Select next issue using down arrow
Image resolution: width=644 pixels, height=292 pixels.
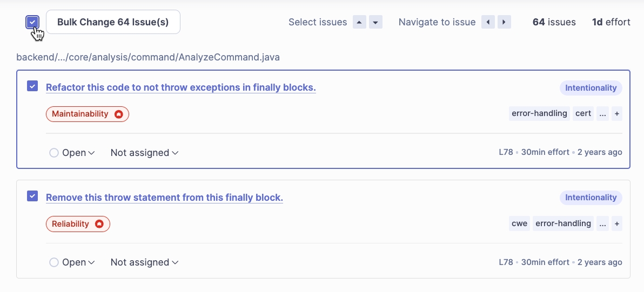click(x=376, y=22)
